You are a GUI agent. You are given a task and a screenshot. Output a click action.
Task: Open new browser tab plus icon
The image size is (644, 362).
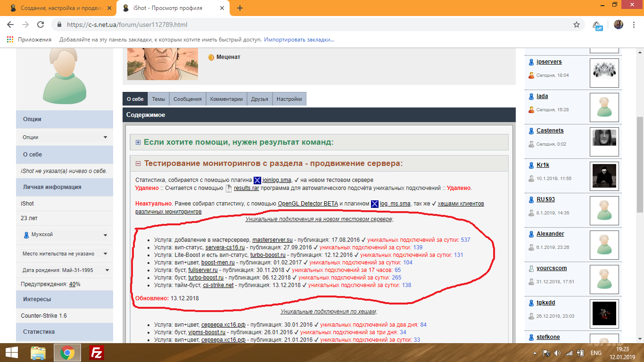pyautogui.click(x=240, y=8)
